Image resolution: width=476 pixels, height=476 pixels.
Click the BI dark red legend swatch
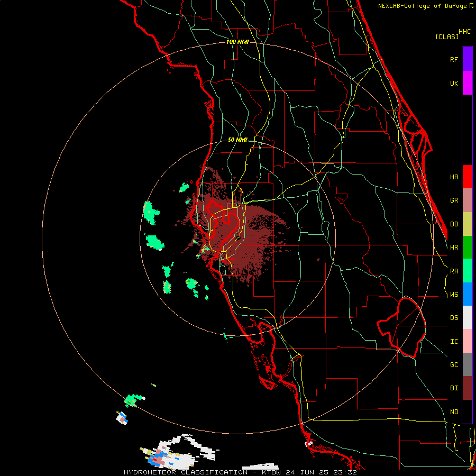click(467, 388)
